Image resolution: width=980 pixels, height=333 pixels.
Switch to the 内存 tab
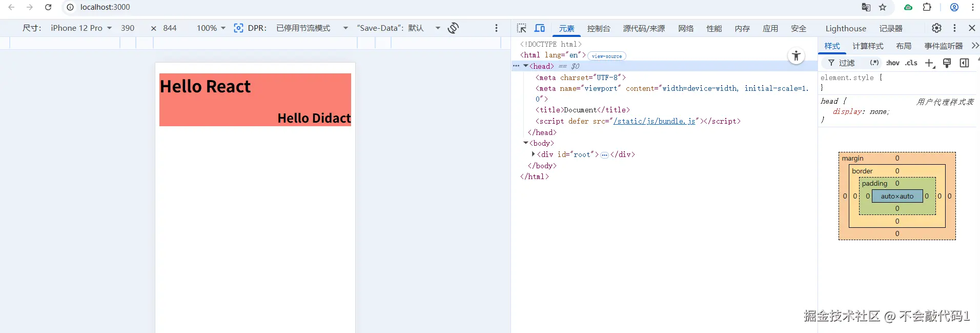(x=742, y=29)
